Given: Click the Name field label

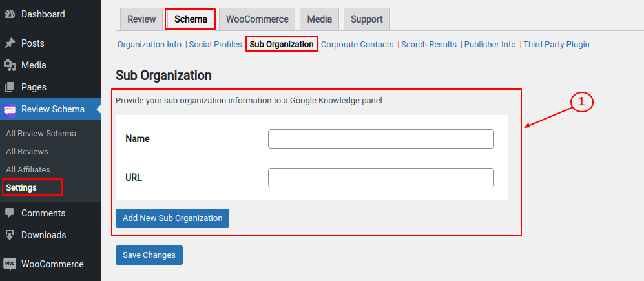Looking at the screenshot, I should (138, 139).
